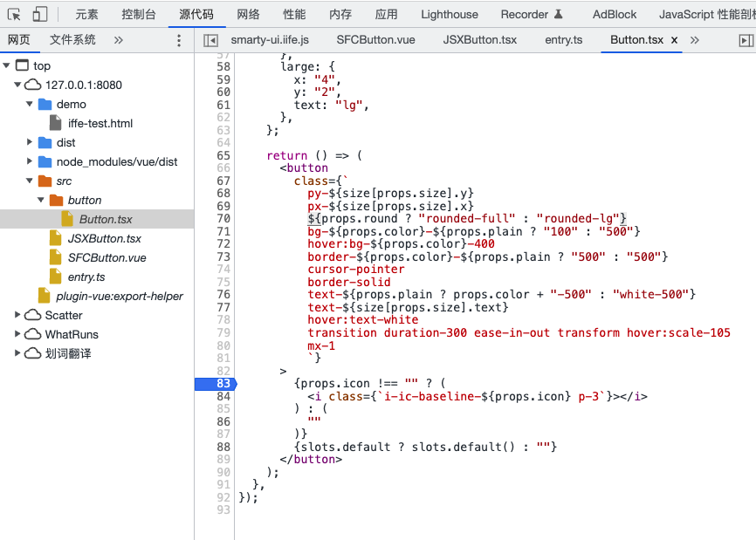The image size is (756, 540).
Task: Close the Button.tsx editor tab
Action: 674,40
